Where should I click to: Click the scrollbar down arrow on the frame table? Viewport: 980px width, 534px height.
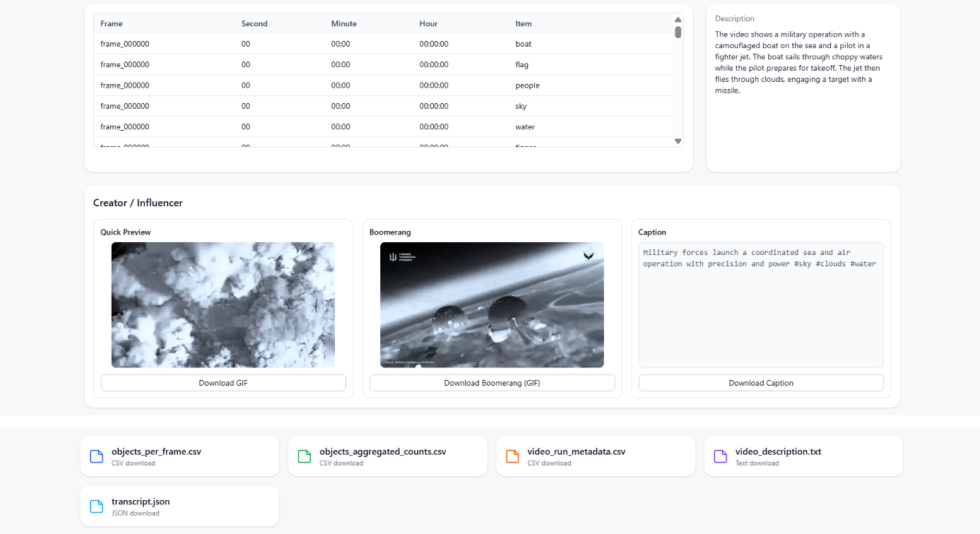tap(678, 141)
